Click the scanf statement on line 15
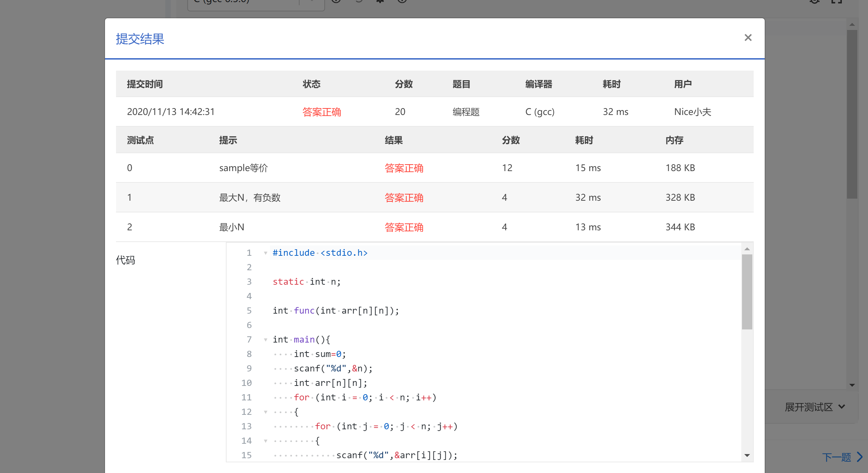Screen dimensions: 868x473 [396, 455]
